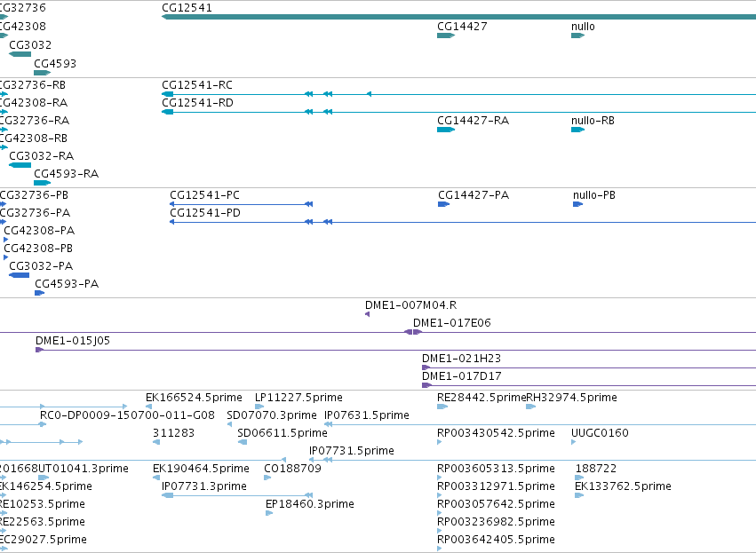Click the DME1-021H23 clone label

pos(461,359)
